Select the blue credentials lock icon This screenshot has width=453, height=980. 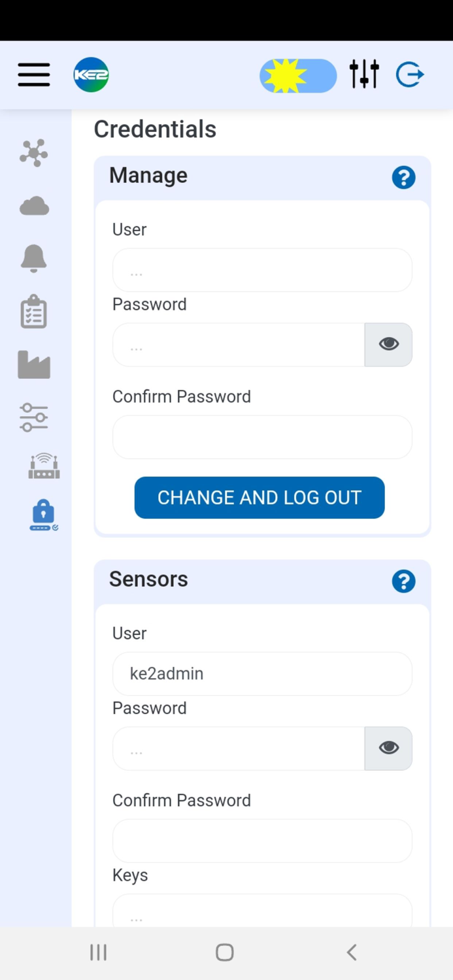pos(43,514)
